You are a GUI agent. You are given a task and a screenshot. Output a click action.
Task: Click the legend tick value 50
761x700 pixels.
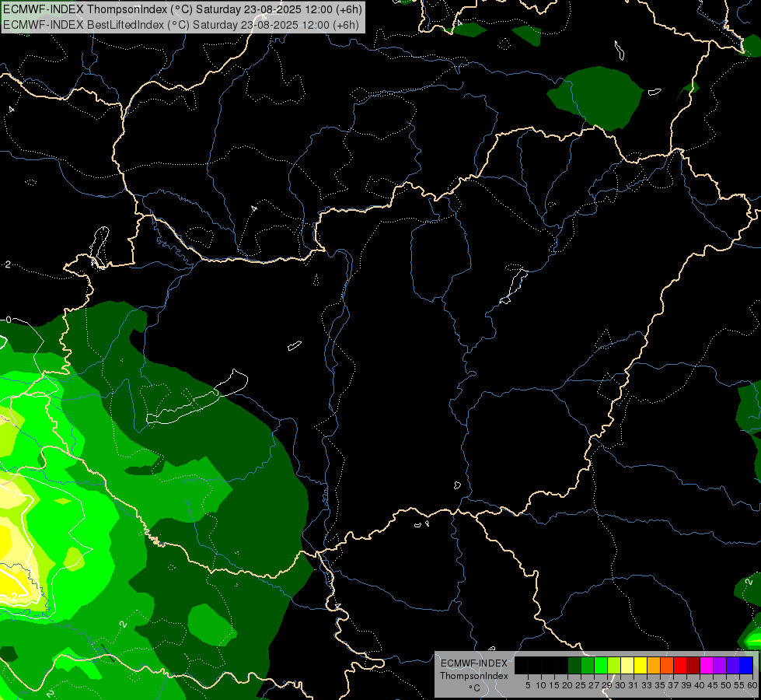727,685
